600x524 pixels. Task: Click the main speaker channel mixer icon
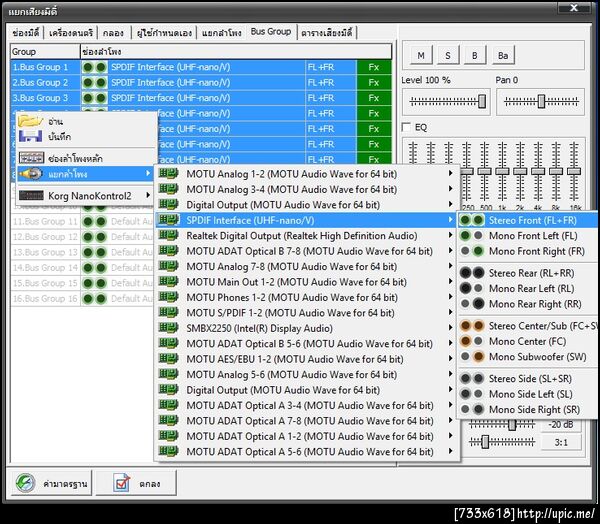[31, 158]
